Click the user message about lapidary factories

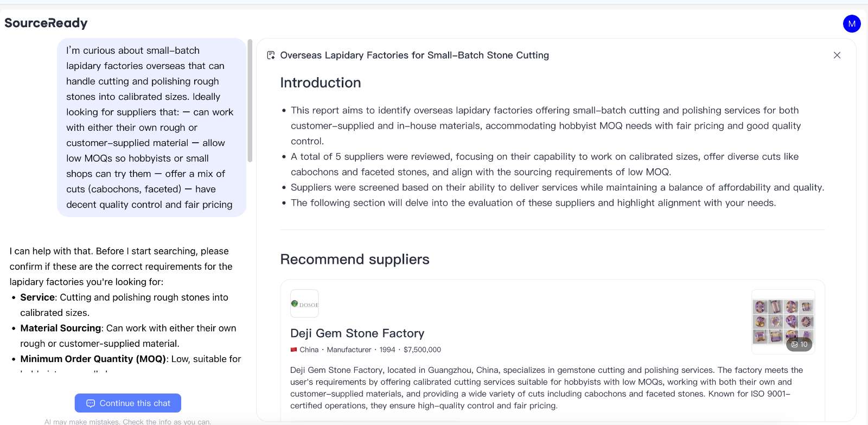click(151, 128)
